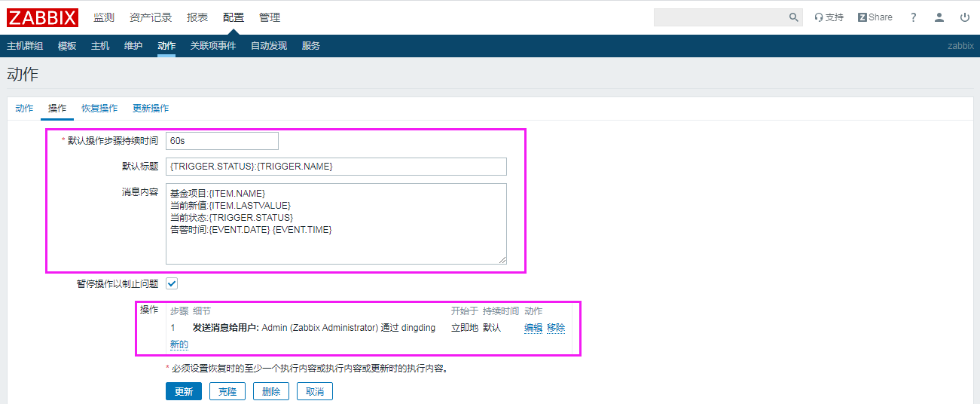Open the 配置 top menu
The height and width of the screenshot is (404, 980).
(234, 17)
